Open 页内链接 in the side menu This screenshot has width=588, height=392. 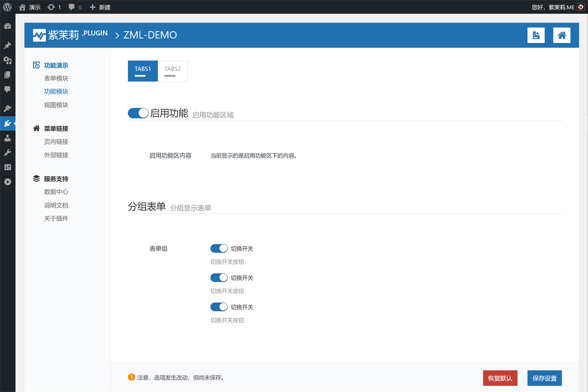point(56,142)
